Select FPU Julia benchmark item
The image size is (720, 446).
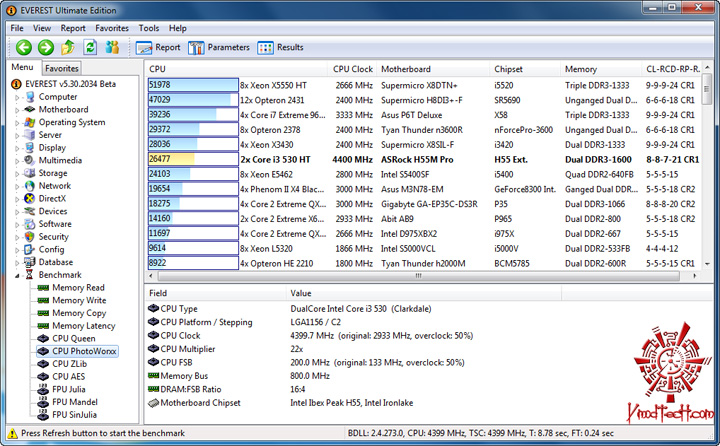click(68, 389)
